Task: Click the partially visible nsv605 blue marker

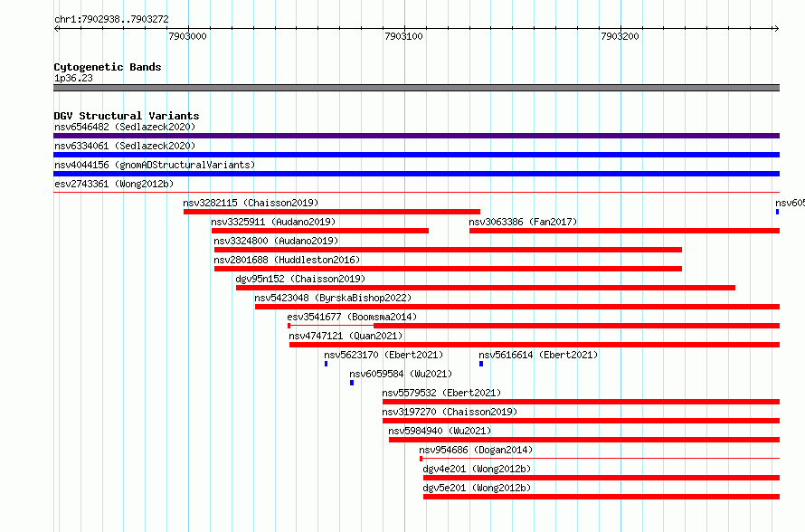Action: pos(777,212)
